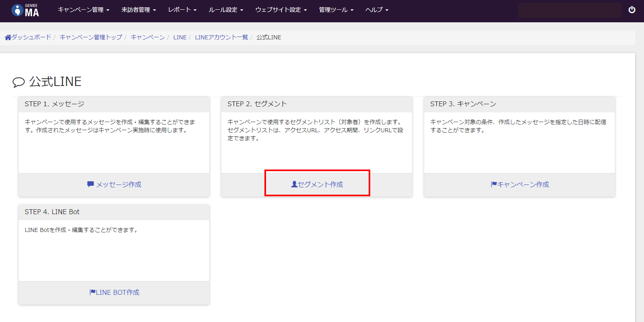The image size is (644, 322).
Task: Click the message icon in メッセージ作成
Action: point(90,184)
